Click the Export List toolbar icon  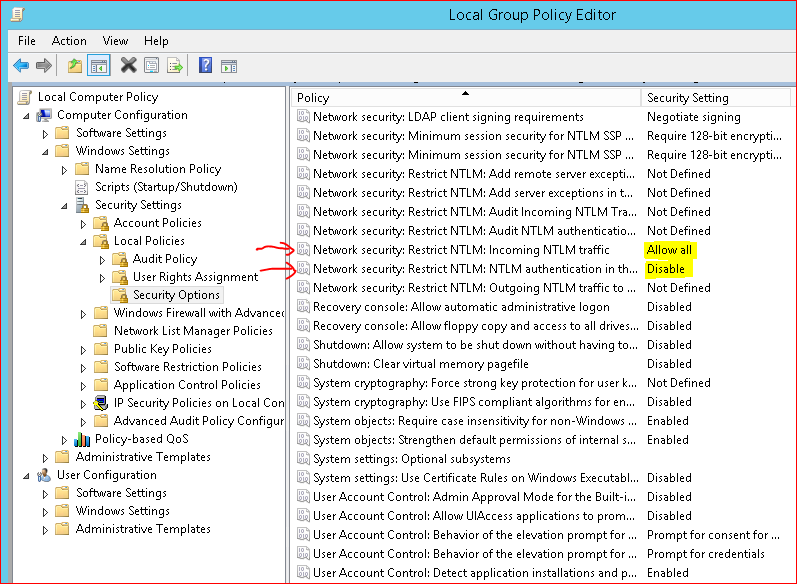coord(174,66)
